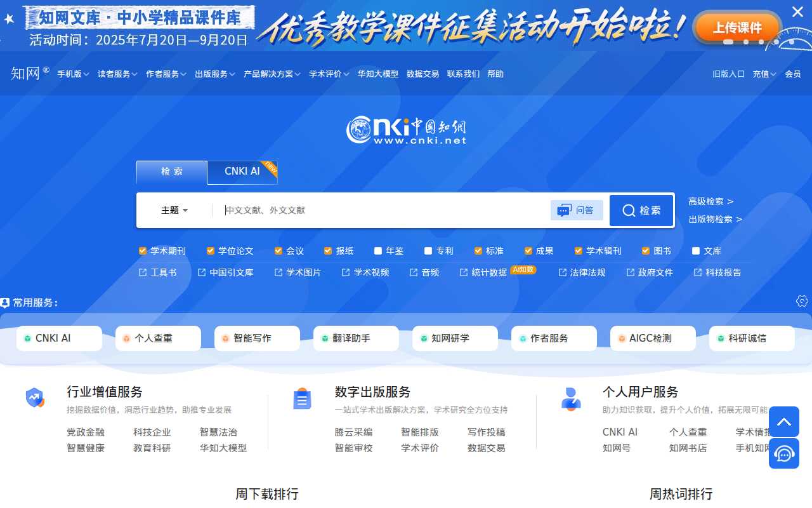Click the 个人用户服务 person icon

click(571, 399)
